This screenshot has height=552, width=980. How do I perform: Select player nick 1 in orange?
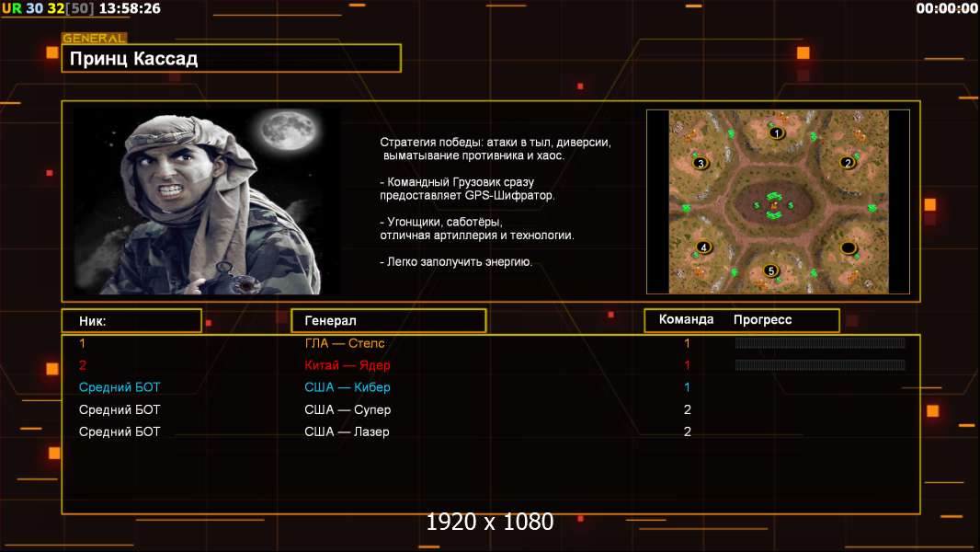83,343
